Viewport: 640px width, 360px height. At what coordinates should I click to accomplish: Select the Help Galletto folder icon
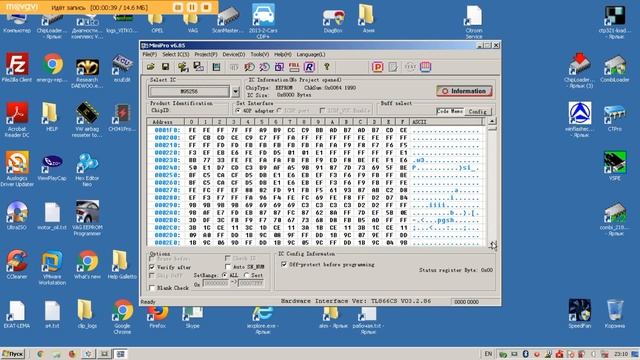[122, 264]
